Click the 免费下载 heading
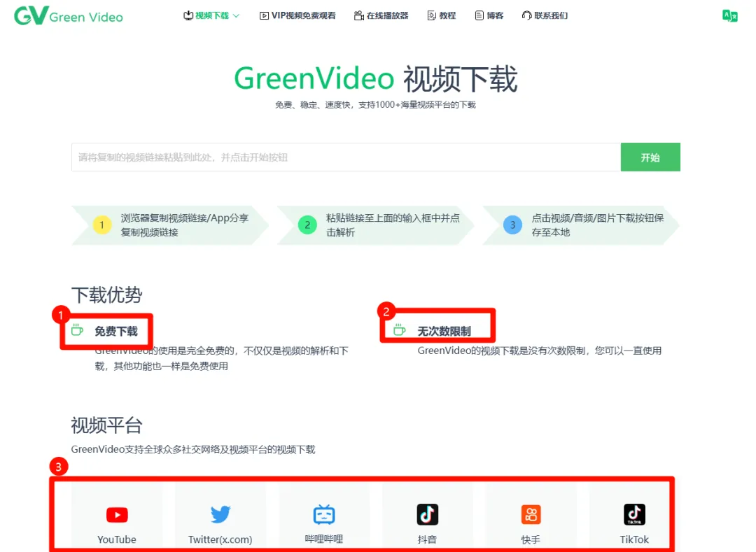The image size is (756, 552). 116,332
